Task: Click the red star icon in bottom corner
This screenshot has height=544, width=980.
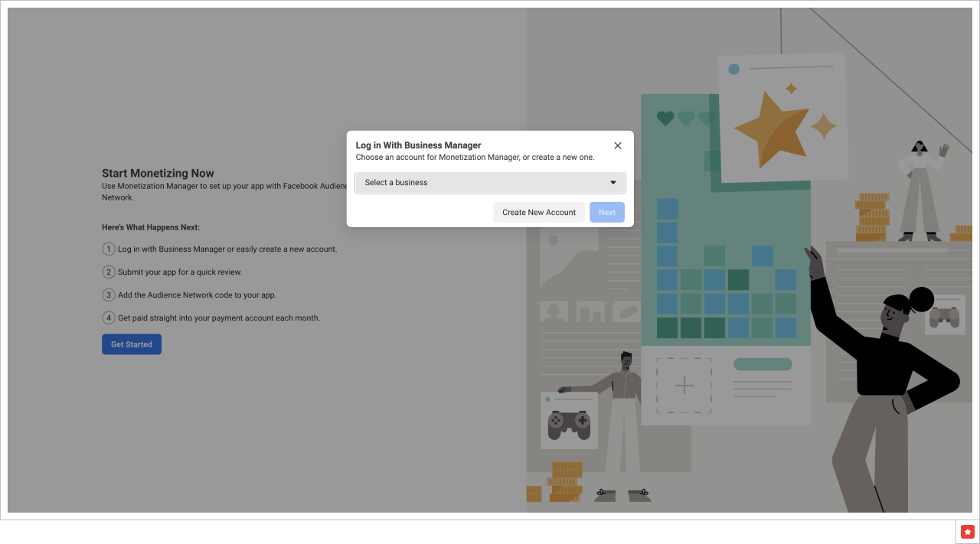Action: tap(968, 532)
